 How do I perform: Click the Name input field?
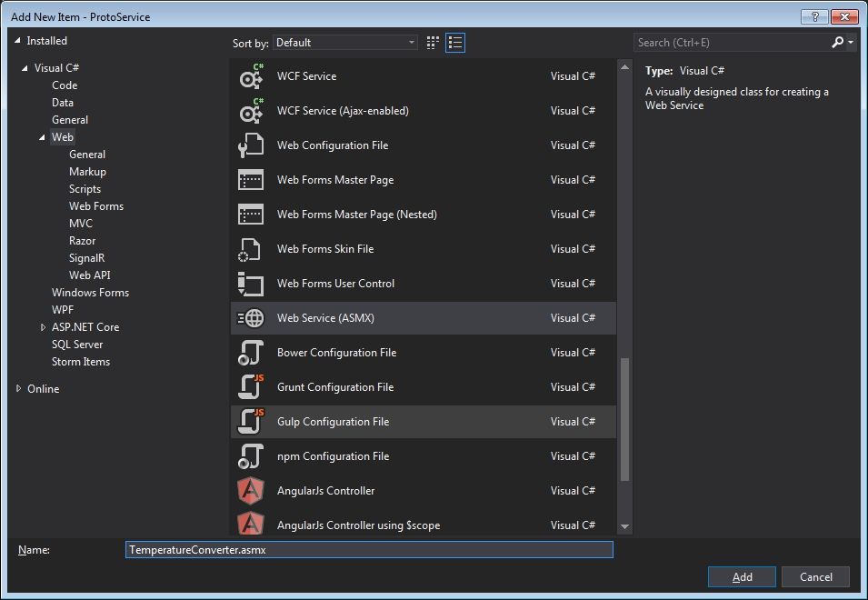[369, 550]
